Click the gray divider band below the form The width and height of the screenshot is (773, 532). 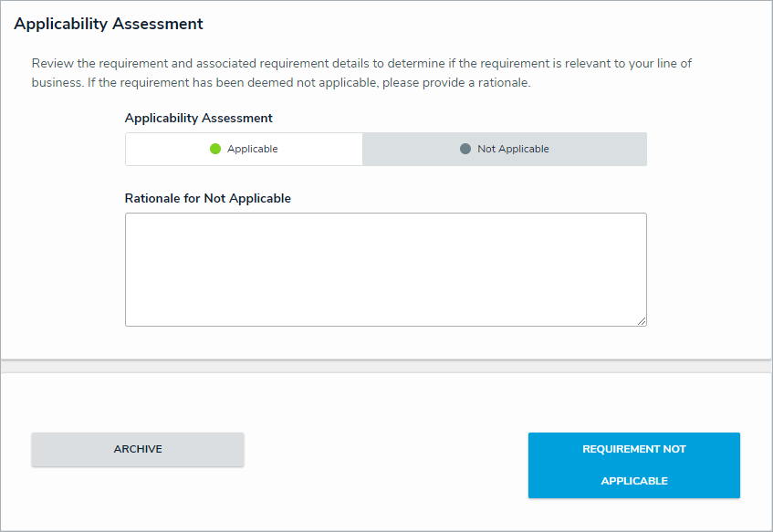[x=386, y=366]
